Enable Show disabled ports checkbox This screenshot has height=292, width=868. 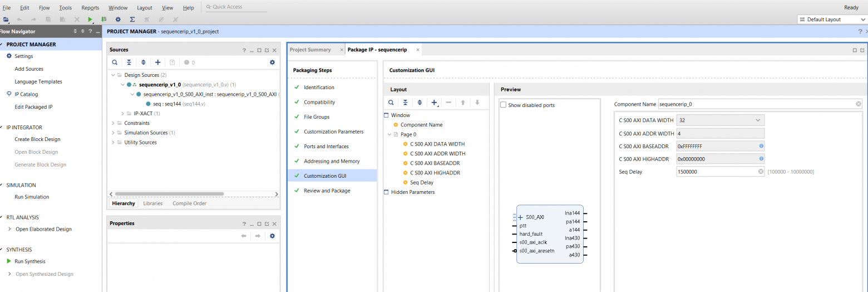pyautogui.click(x=503, y=105)
